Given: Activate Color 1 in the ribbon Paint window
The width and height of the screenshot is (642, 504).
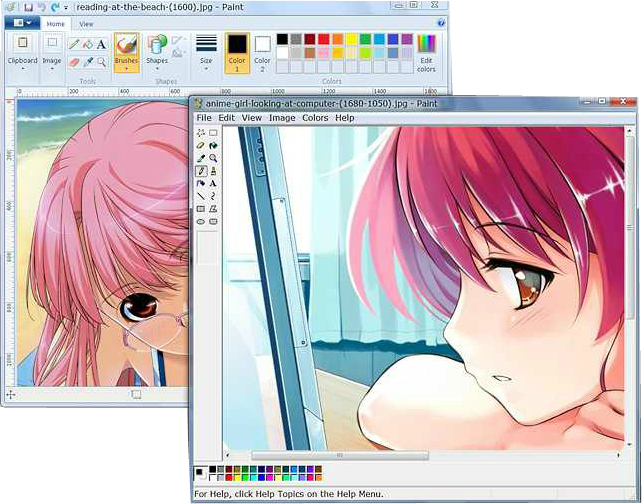Looking at the screenshot, I should point(237,53).
